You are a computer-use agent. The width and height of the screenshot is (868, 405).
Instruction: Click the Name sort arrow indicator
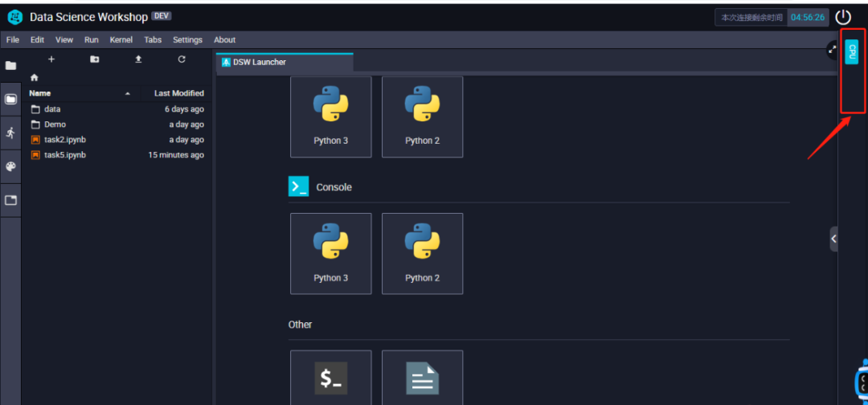(128, 93)
